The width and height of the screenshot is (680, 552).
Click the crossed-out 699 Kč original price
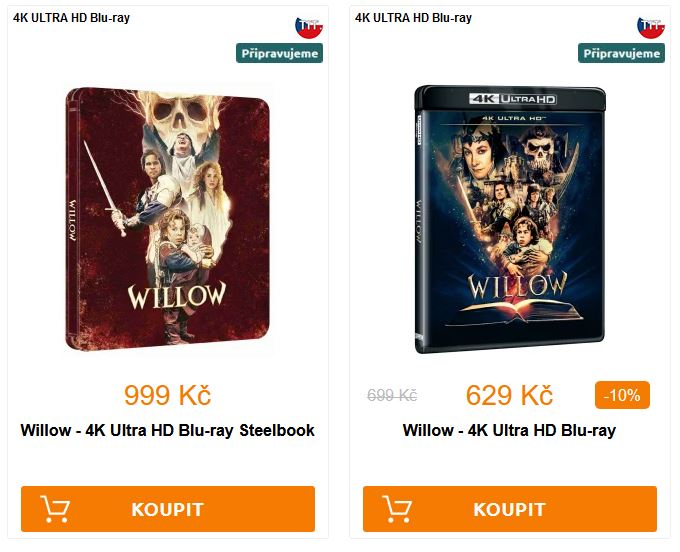(392, 395)
